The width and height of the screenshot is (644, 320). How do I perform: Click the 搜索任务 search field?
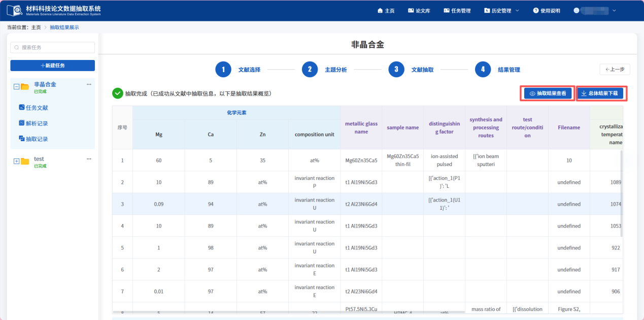click(x=53, y=47)
